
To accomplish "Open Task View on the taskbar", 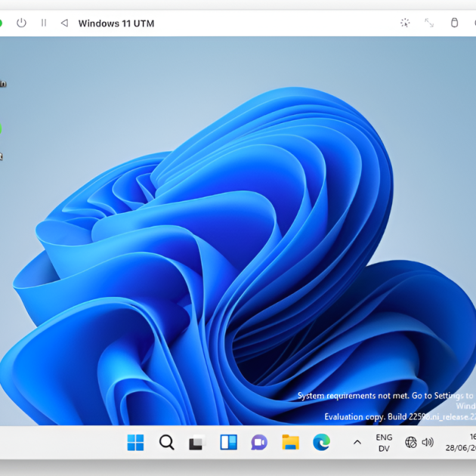I will click(197, 443).
